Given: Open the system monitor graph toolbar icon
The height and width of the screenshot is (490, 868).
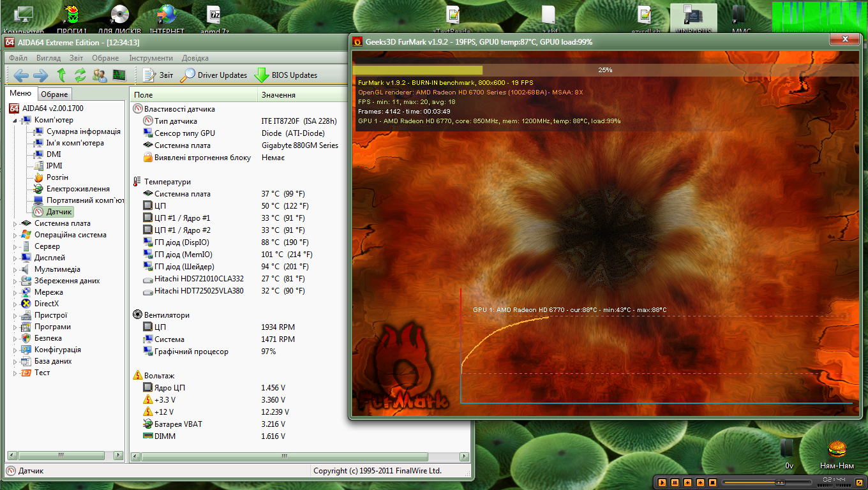Looking at the screenshot, I should pos(119,75).
